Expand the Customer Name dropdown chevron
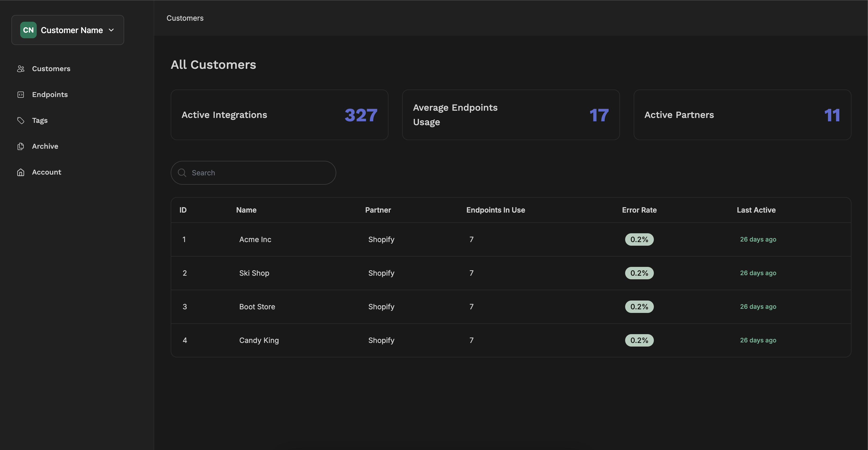 111,30
